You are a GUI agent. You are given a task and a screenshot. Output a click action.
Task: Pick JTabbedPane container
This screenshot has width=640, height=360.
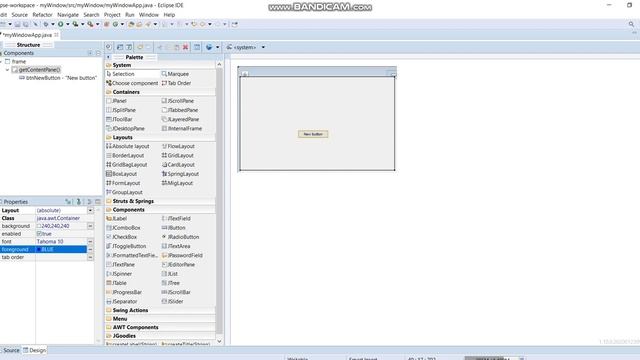(180, 110)
